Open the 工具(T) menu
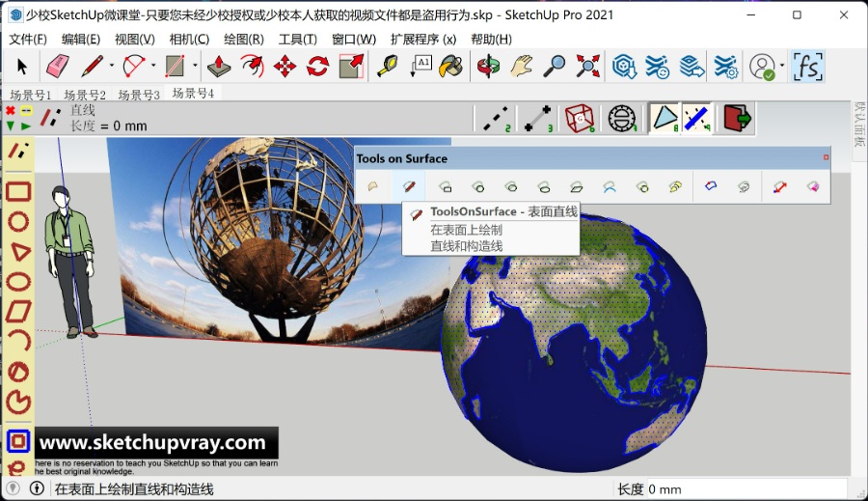Image resolution: width=868 pixels, height=501 pixels. point(297,40)
